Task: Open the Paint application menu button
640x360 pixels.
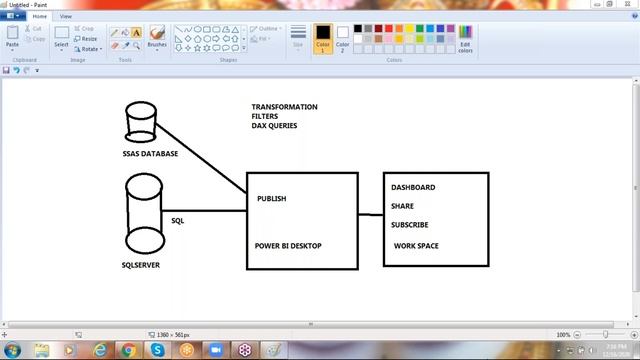Action: (13, 16)
